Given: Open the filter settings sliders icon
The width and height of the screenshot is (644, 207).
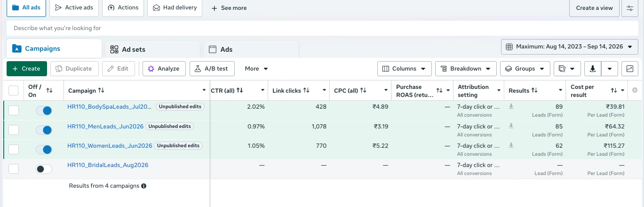Looking at the screenshot, I should point(629,8).
